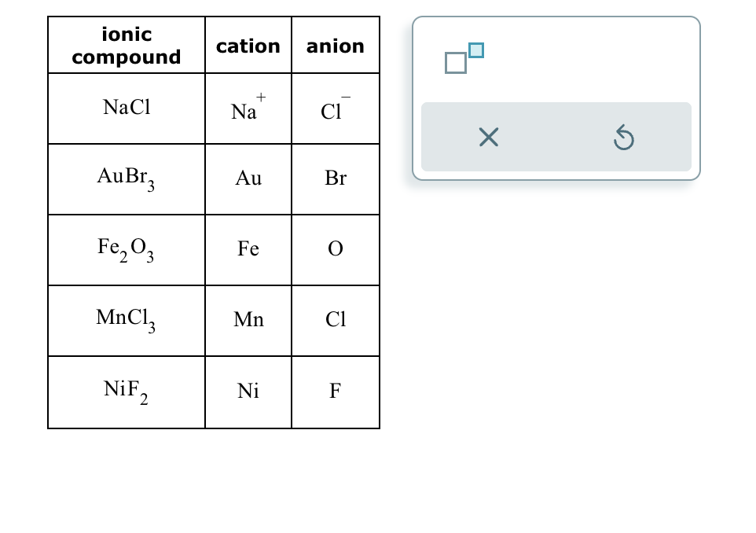
Task: Select the Mn cation cell for MnCl3
Action: click(x=248, y=320)
